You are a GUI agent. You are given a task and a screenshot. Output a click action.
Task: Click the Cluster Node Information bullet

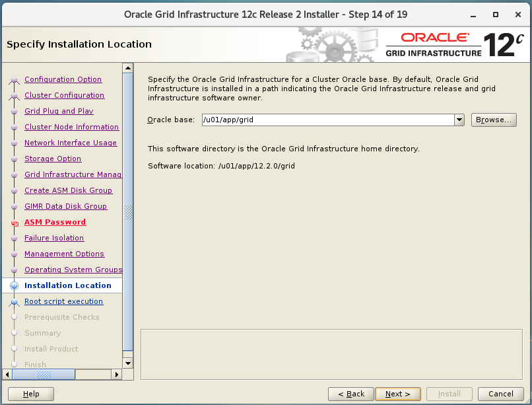click(x=15, y=128)
